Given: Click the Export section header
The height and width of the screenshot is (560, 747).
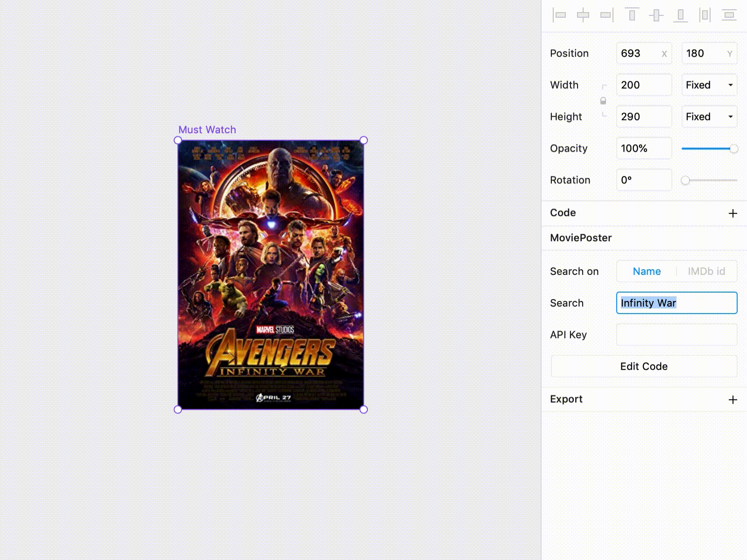Looking at the screenshot, I should (x=566, y=399).
